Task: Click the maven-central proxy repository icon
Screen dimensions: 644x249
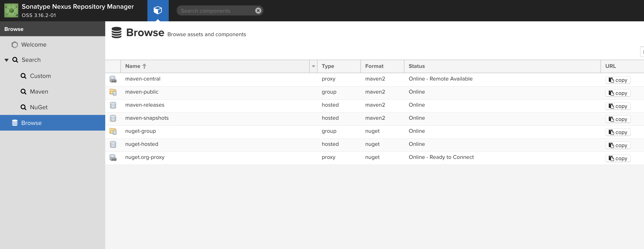Action: (113, 79)
